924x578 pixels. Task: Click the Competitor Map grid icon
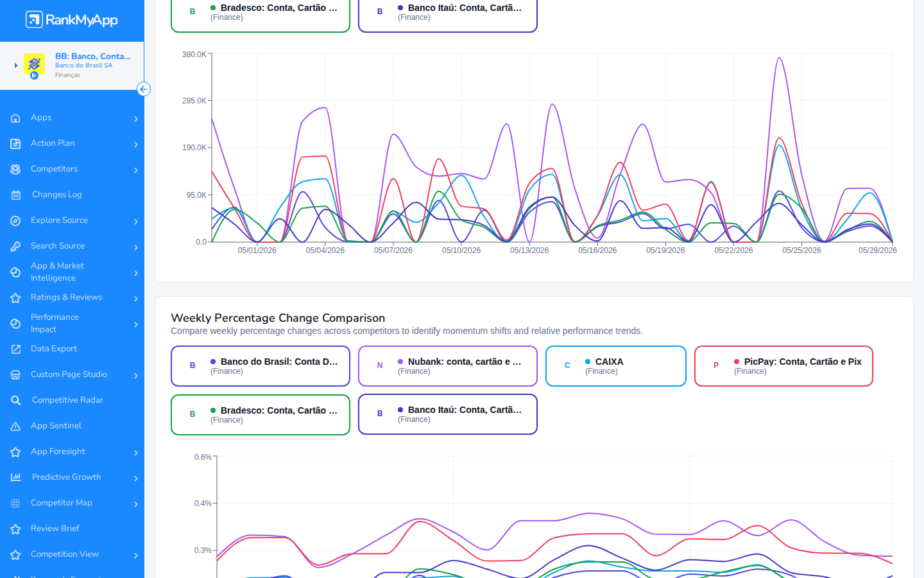[x=15, y=504]
